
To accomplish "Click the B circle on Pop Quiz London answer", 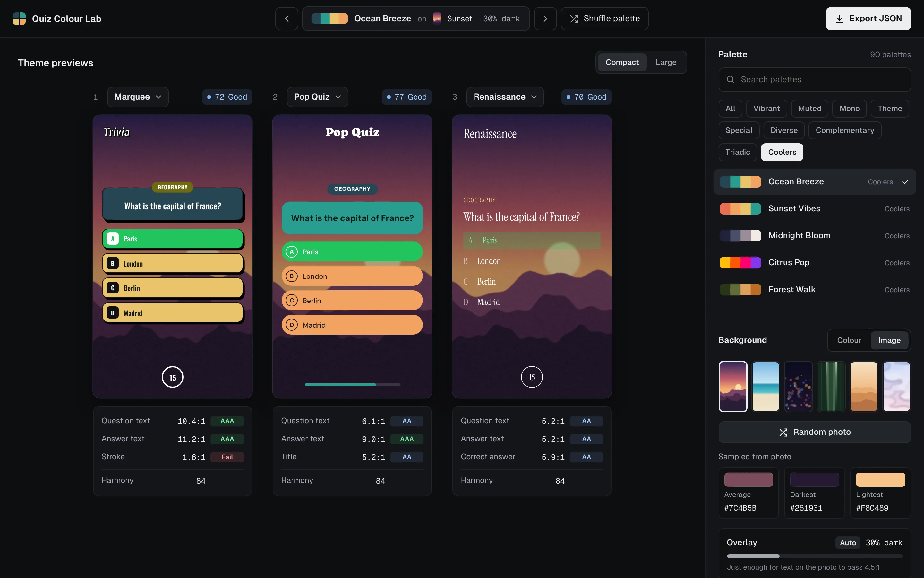I will pyautogui.click(x=292, y=276).
